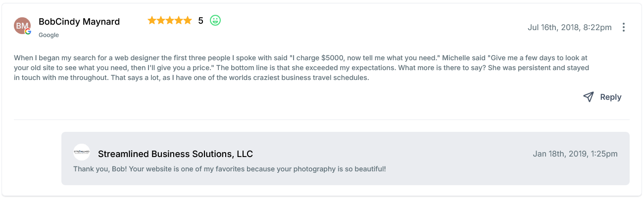The image size is (644, 199).
Task: Click the paper plane Reply icon
Action: pyautogui.click(x=588, y=97)
